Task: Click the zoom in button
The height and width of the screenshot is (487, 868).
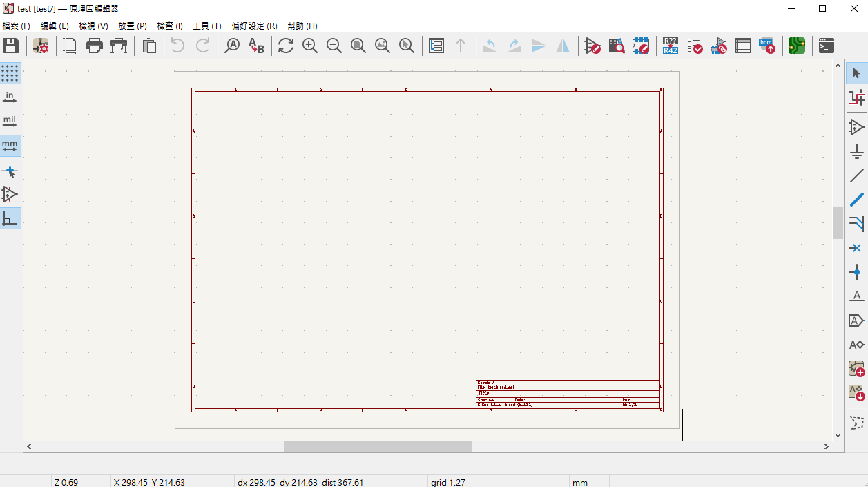Action: click(x=310, y=46)
